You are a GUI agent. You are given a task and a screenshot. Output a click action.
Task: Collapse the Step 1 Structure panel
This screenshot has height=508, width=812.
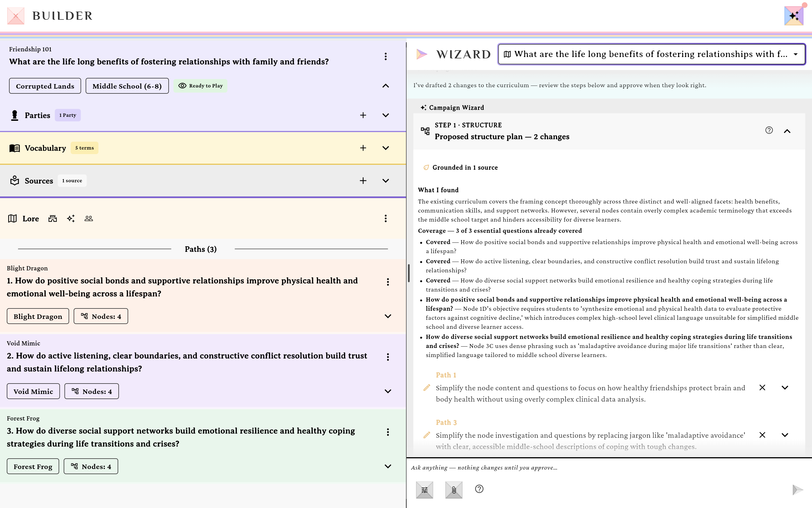pyautogui.click(x=787, y=131)
